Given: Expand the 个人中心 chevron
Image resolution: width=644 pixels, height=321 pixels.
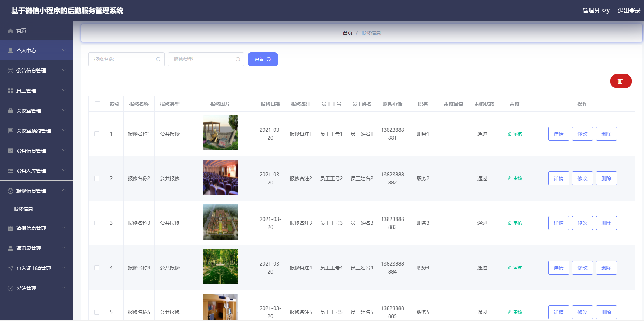Looking at the screenshot, I should (64, 50).
